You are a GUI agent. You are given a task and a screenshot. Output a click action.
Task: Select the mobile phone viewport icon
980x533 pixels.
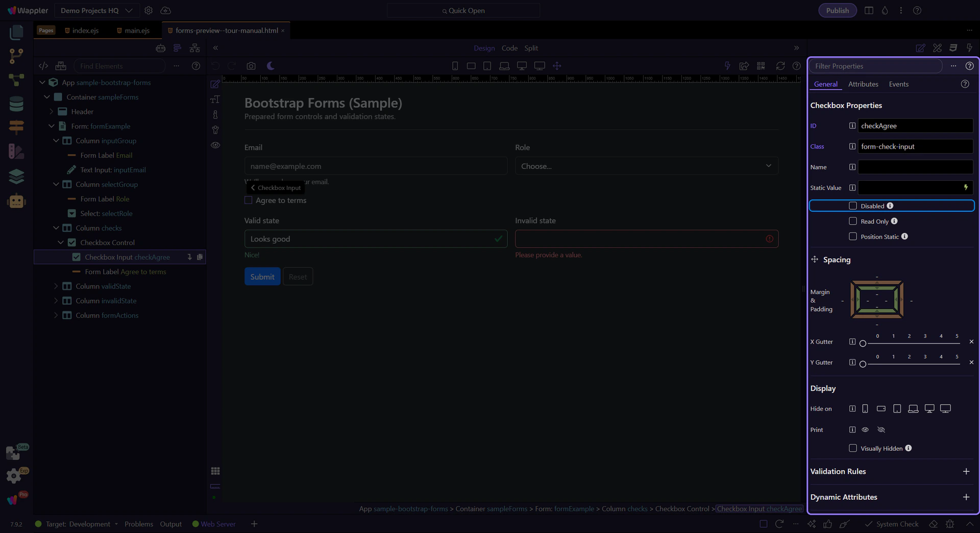coord(455,66)
